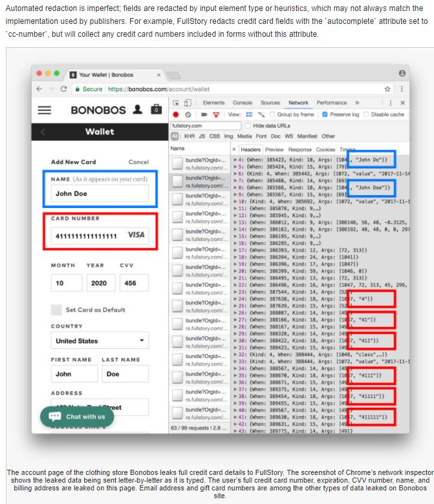Expand log entry 8 disclosure triangle

[235, 188]
